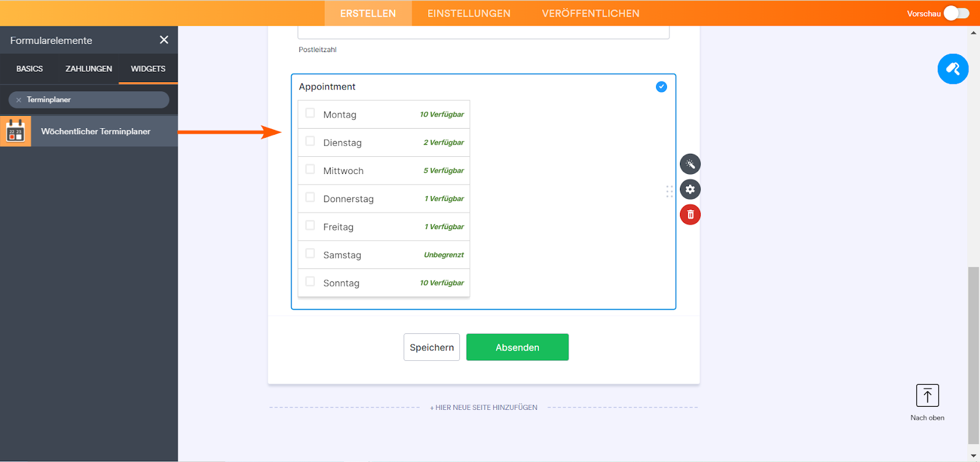
Task: Click the Freitag day label
Action: click(338, 227)
